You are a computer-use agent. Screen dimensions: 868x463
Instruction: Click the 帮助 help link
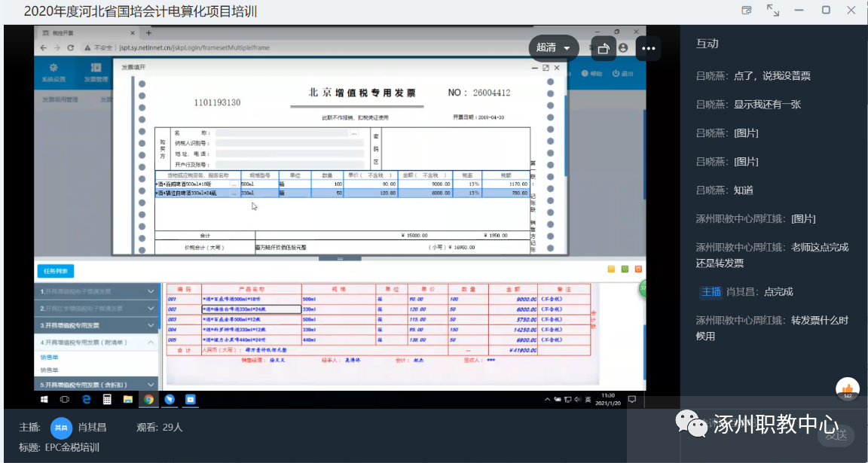pyautogui.click(x=591, y=74)
